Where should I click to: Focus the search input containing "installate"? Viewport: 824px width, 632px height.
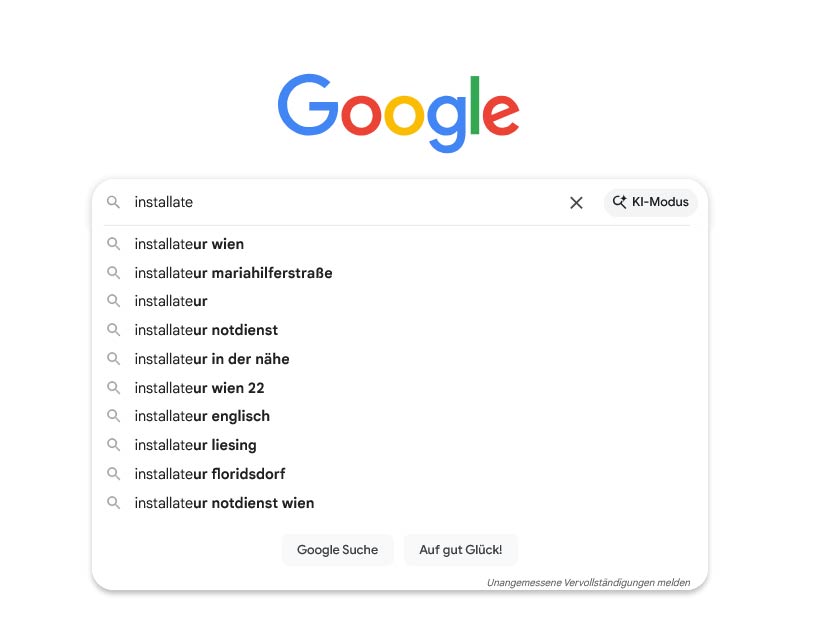point(340,202)
